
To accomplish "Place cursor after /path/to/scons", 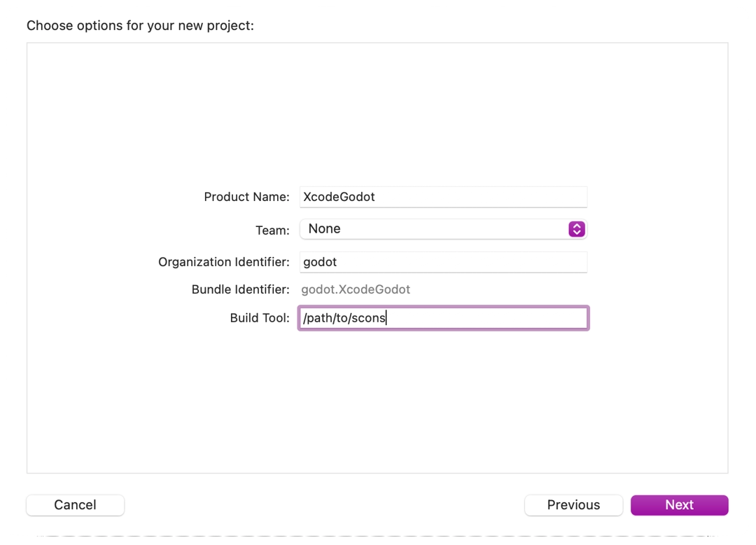I will pos(388,317).
